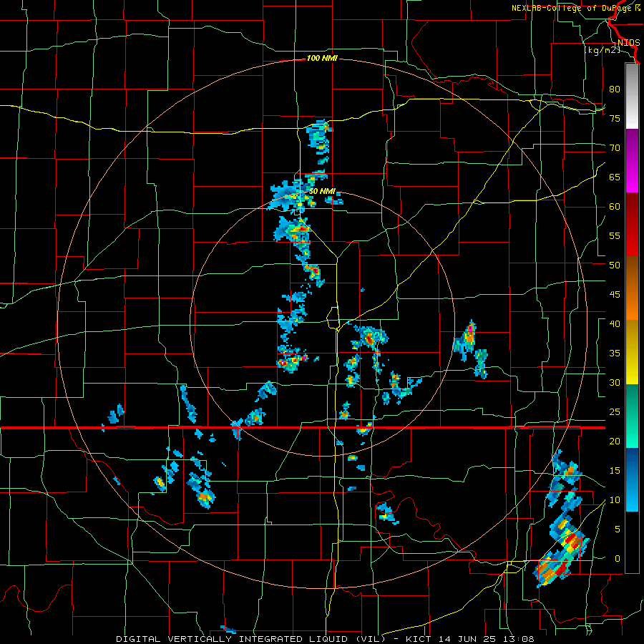Click the "KICT" station identifier
The height and width of the screenshot is (644, 644).
click(419, 639)
